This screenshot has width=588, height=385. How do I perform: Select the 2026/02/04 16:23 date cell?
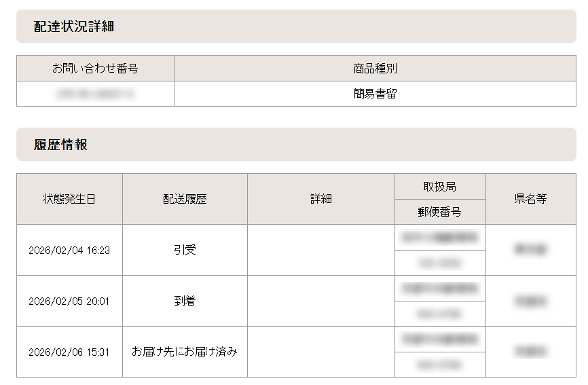coord(69,250)
